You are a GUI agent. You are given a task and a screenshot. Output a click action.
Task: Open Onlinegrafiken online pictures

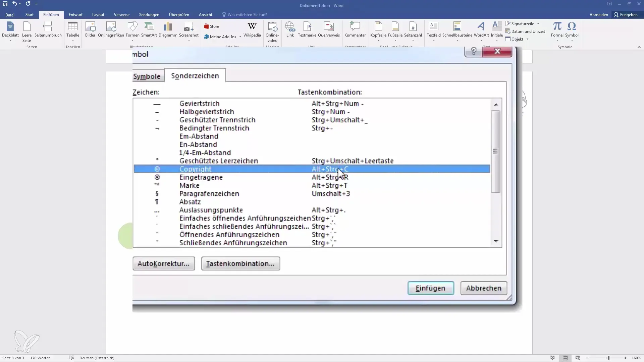[x=111, y=29]
